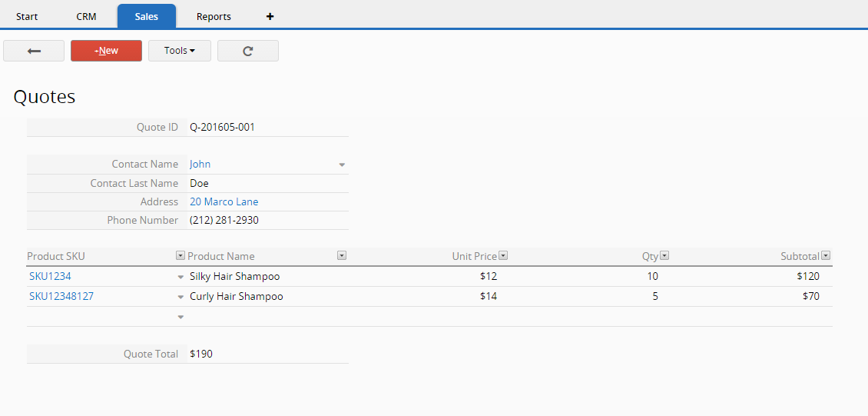Expand SKU dropdown in SKU1234 row

pos(181,277)
